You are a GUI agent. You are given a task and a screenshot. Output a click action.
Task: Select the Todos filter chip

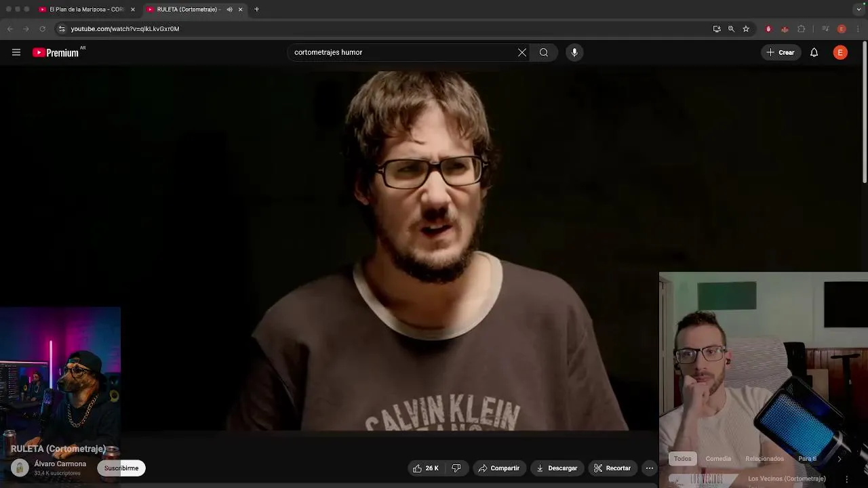(x=683, y=459)
